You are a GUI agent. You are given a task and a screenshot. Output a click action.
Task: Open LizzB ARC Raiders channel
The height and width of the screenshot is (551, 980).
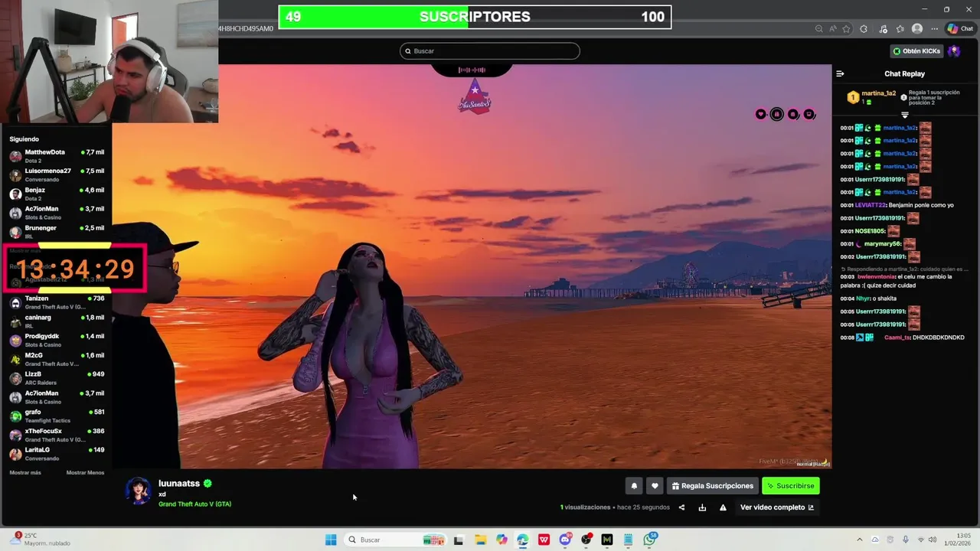point(57,378)
